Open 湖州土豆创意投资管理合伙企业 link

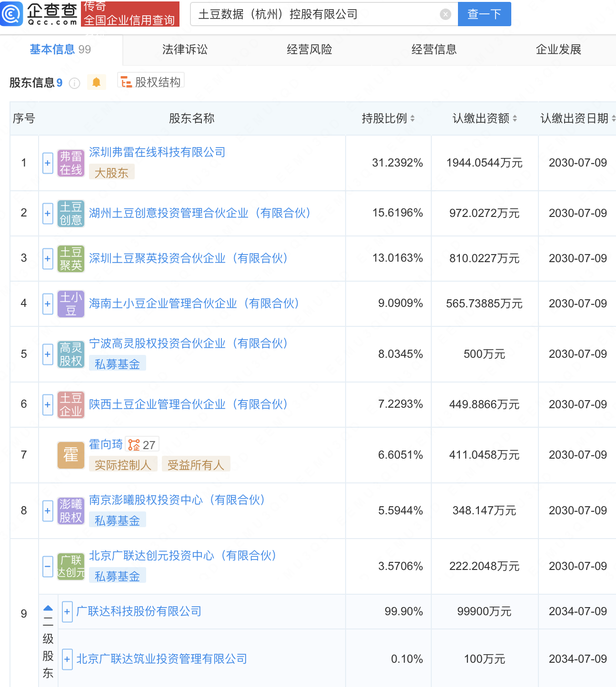click(x=199, y=213)
